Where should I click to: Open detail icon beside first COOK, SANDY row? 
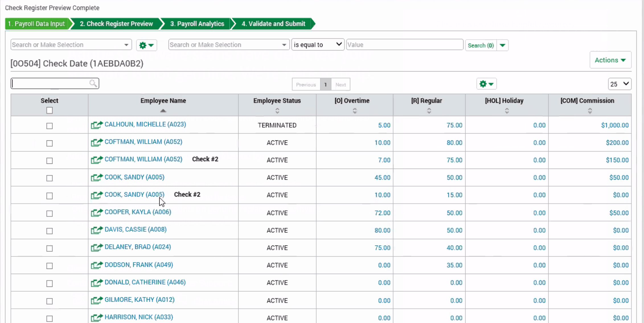coord(97,178)
